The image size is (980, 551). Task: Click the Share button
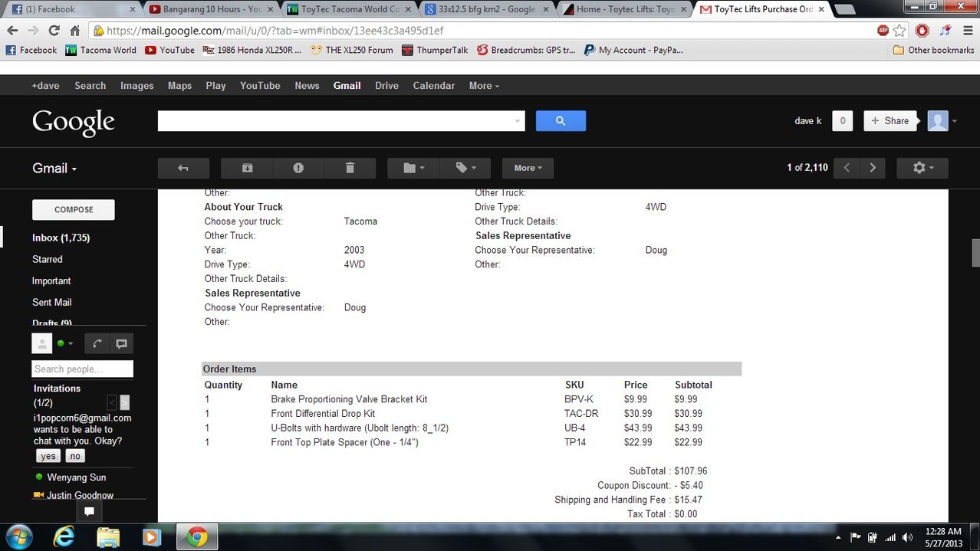(x=890, y=121)
